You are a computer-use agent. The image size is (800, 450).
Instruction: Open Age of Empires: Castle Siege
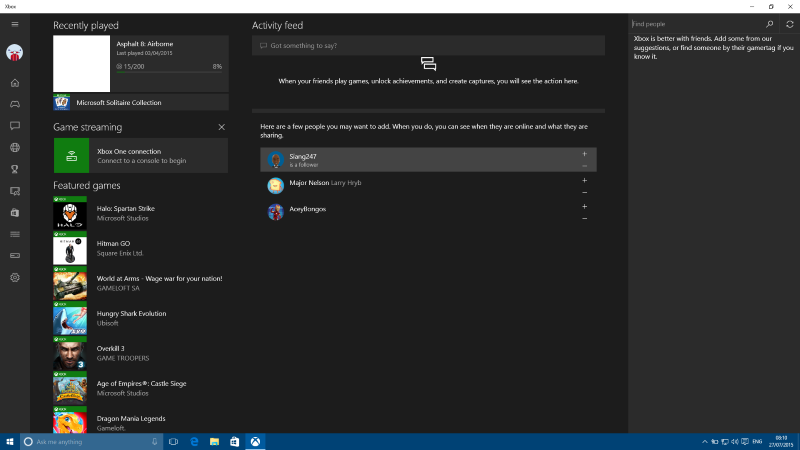pyautogui.click(x=141, y=388)
